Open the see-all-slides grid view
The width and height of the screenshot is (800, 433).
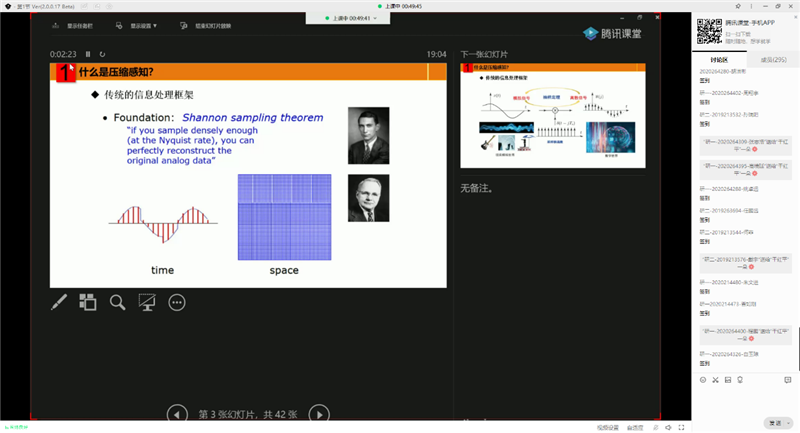[x=88, y=301]
